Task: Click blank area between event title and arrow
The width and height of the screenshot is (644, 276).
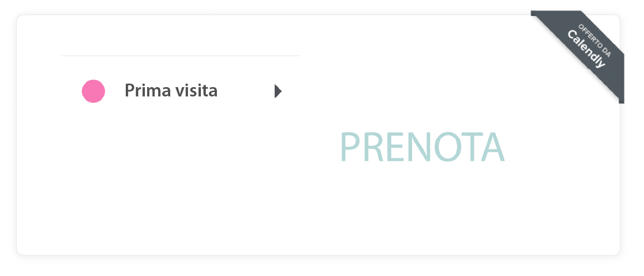Action: [246, 91]
